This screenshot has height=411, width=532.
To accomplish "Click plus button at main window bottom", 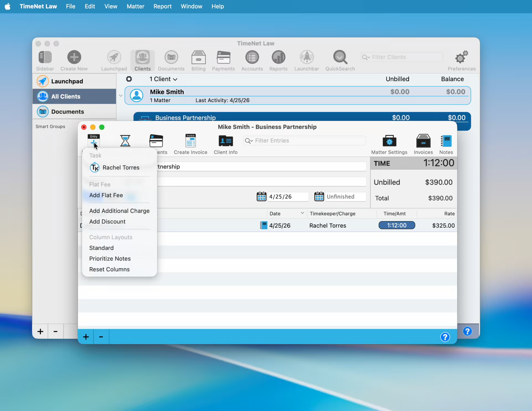I will (40, 331).
